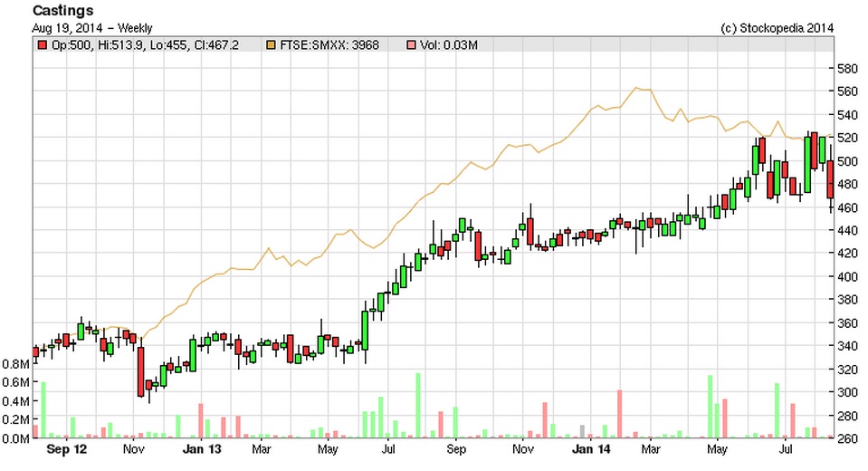
Task: Click the 'Jul' label at the chart's right end
Action: point(786,449)
